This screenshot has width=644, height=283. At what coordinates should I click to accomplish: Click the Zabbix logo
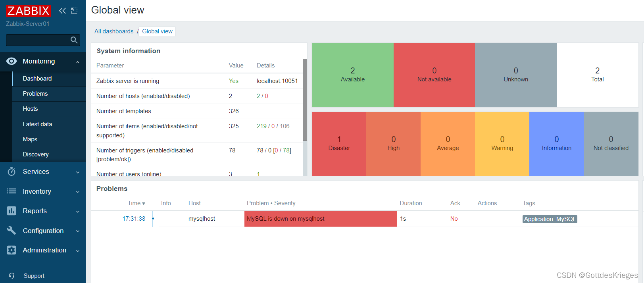(x=28, y=11)
